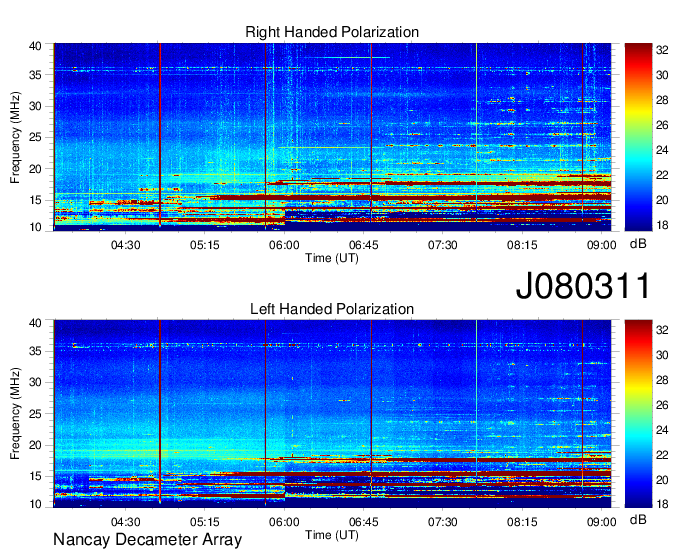Click the 18 label on lower color bar
The image size is (680, 552).
pos(662,504)
